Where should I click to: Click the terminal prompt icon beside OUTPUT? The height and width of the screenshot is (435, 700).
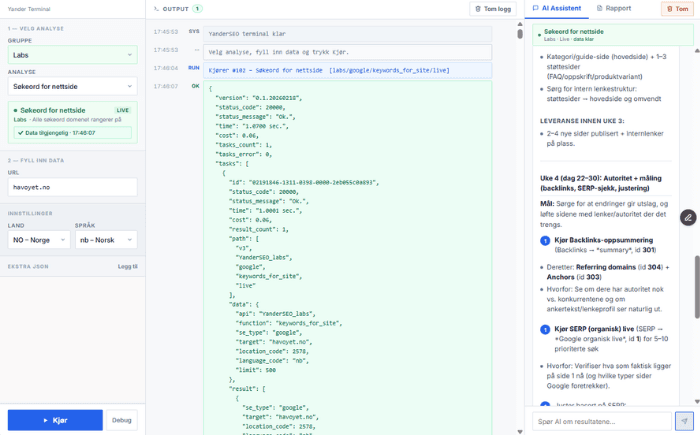[156, 9]
